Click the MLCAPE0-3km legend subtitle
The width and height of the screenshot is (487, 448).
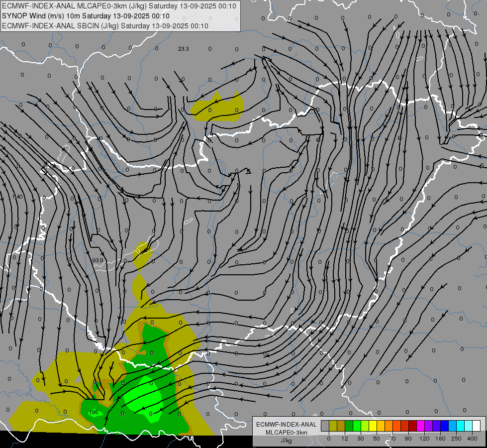[287, 433]
